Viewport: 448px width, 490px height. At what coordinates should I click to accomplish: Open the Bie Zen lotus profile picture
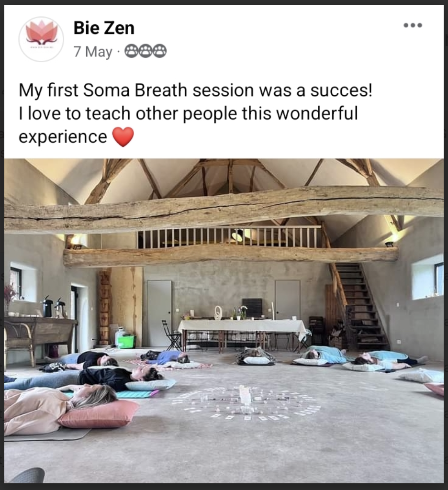(41, 39)
